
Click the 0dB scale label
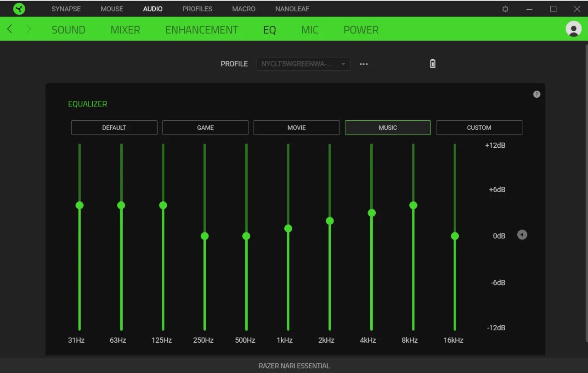tap(499, 236)
